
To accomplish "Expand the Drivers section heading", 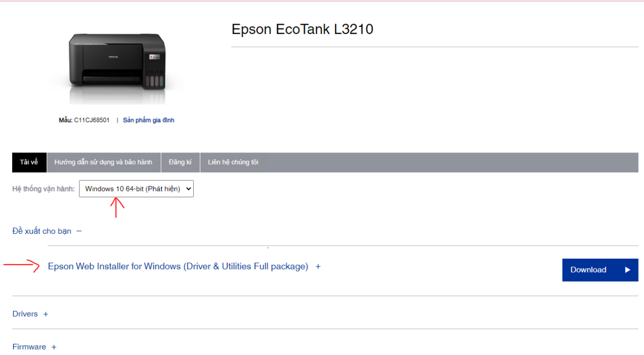I will [x=25, y=314].
